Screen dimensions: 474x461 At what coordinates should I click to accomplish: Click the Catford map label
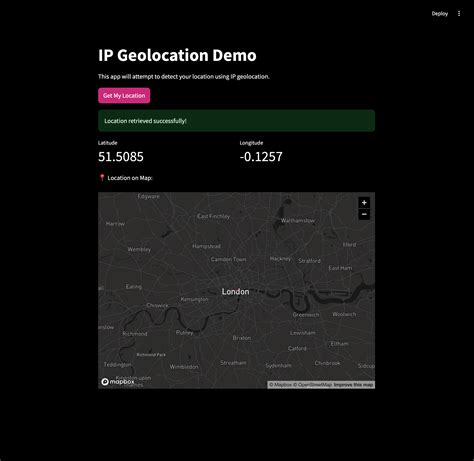tap(297, 348)
